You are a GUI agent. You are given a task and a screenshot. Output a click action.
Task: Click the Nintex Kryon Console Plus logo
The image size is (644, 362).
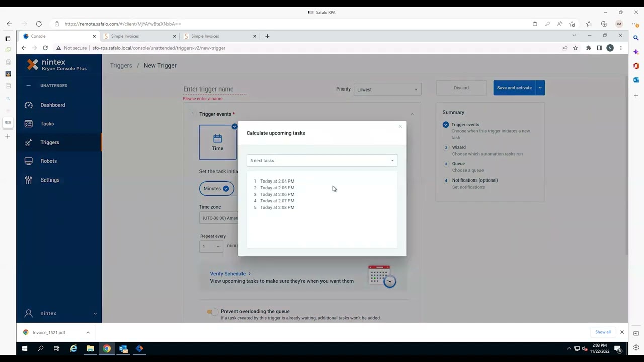[56, 65]
